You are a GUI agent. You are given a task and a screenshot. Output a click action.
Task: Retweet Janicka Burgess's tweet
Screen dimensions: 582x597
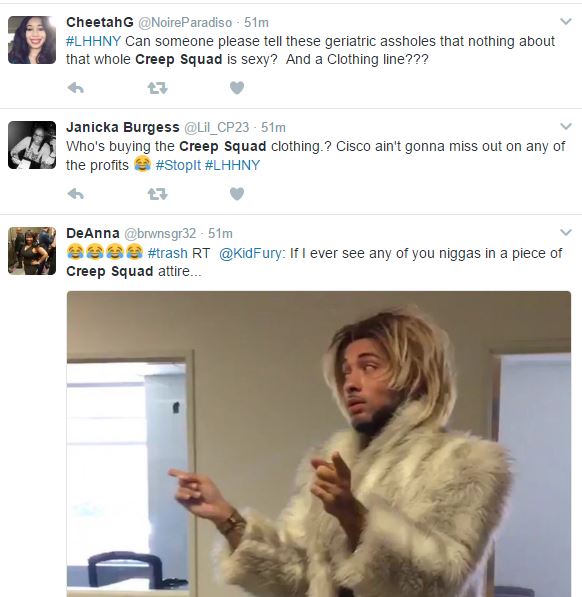coord(157,194)
